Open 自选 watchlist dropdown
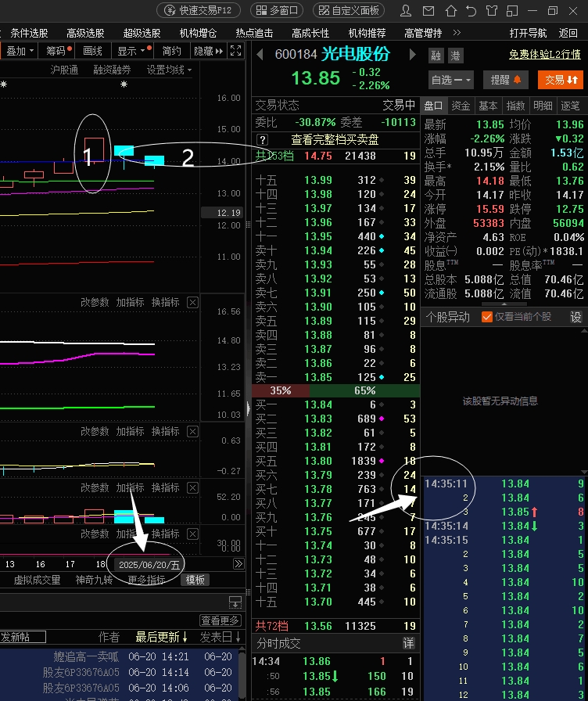Image resolution: width=588 pixels, height=701 pixels. pos(451,80)
